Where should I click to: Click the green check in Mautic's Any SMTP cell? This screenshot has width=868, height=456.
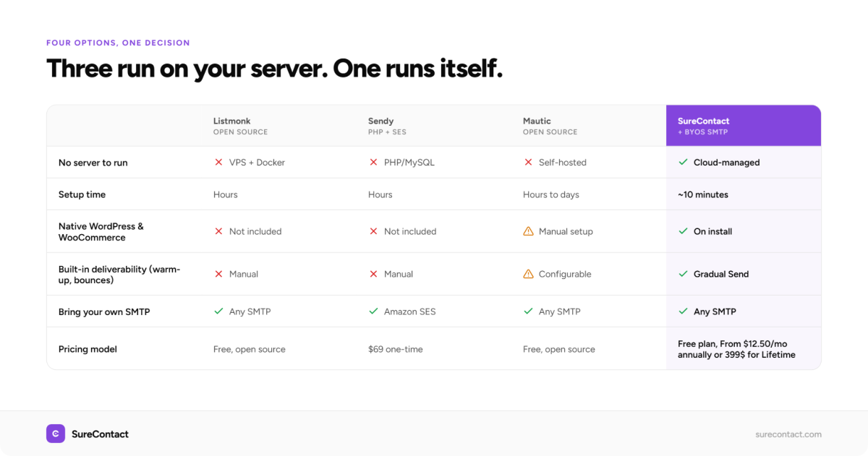(x=528, y=311)
